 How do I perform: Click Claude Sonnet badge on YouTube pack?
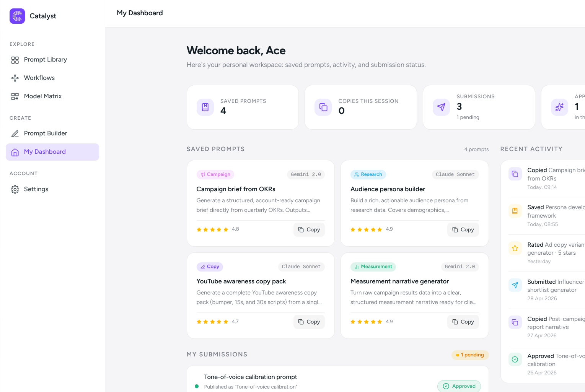click(301, 267)
